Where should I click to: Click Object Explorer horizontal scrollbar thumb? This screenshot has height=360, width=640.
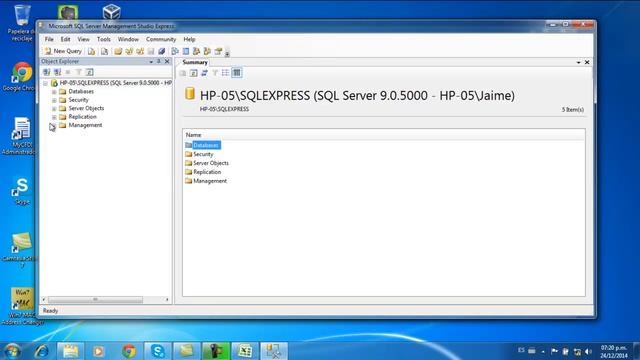pos(96,300)
